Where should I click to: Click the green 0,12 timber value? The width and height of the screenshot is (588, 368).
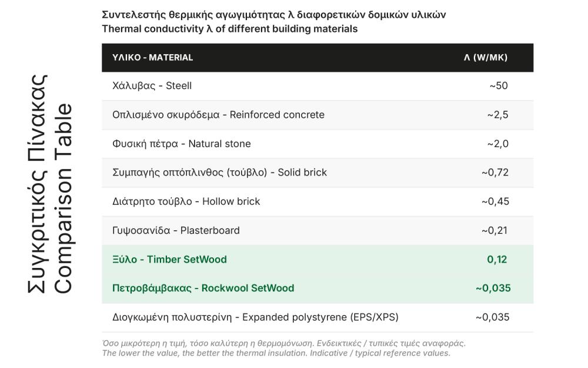click(x=497, y=260)
